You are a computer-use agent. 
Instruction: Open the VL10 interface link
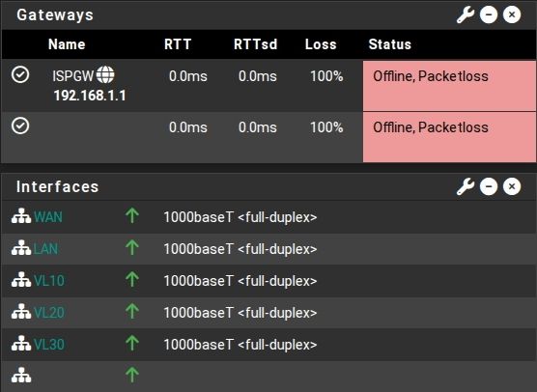pyautogui.click(x=49, y=281)
